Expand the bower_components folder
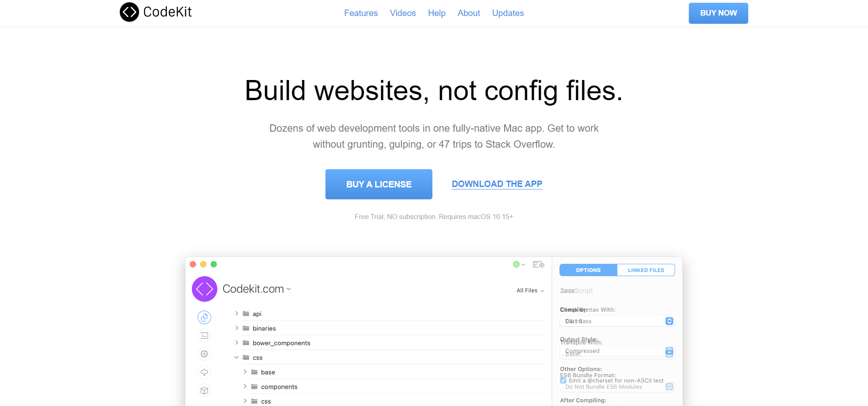The height and width of the screenshot is (406, 868). click(x=236, y=342)
